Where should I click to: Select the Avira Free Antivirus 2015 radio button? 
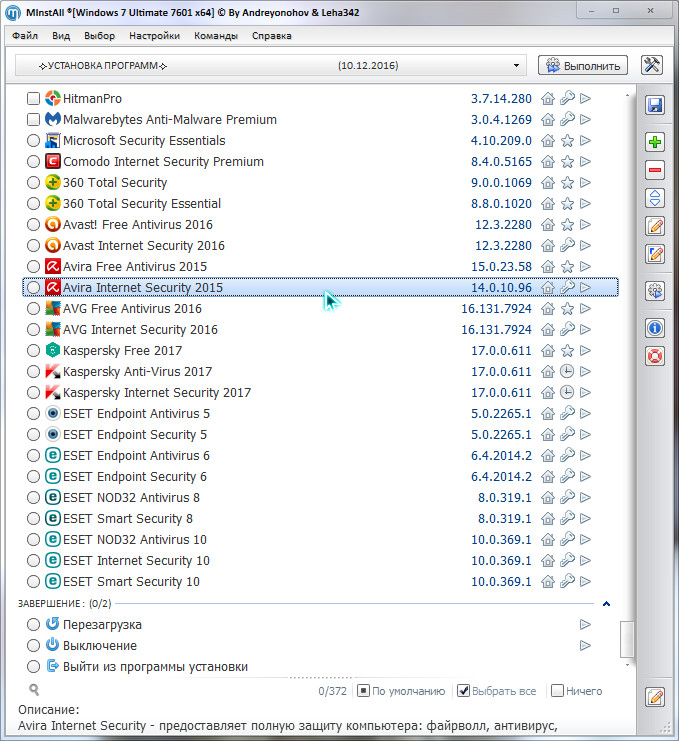coord(33,266)
